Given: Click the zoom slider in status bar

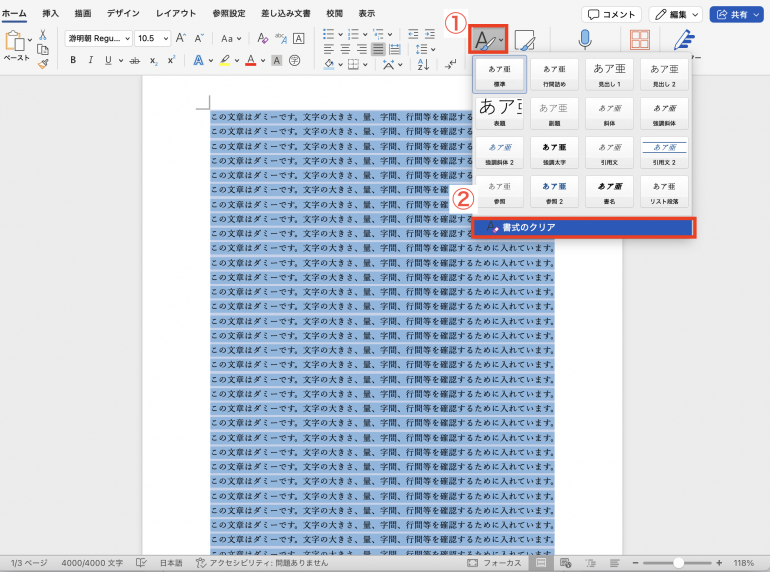Looking at the screenshot, I should (678, 563).
